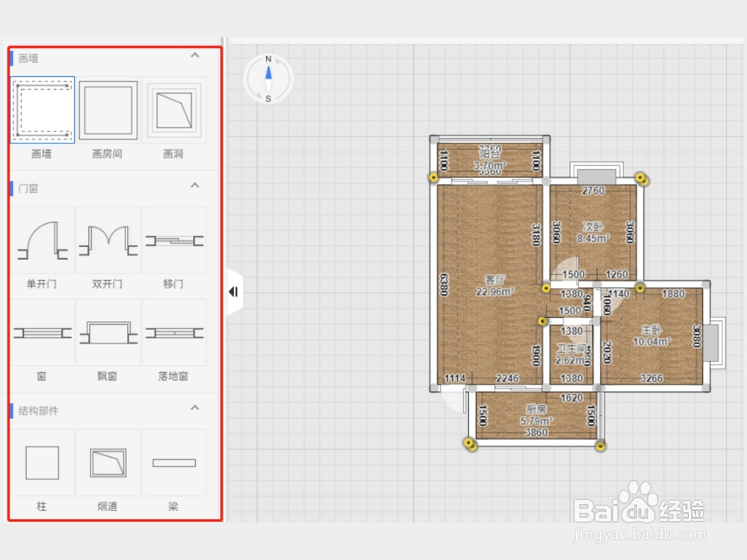Select the 次卧 8.45m² room label

(x=593, y=232)
